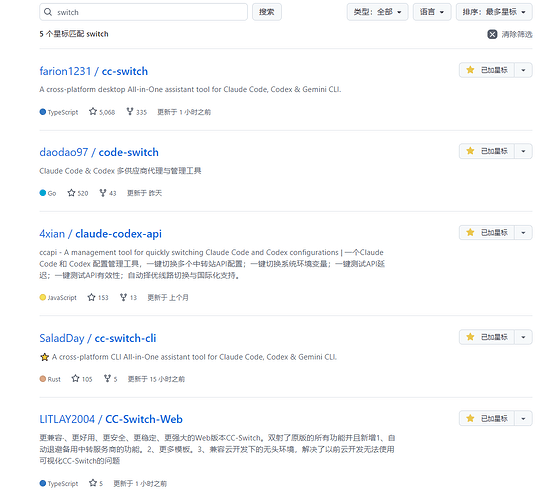Click star emoji in cc-switch-cli description
558x499 pixels.
pos(44,357)
